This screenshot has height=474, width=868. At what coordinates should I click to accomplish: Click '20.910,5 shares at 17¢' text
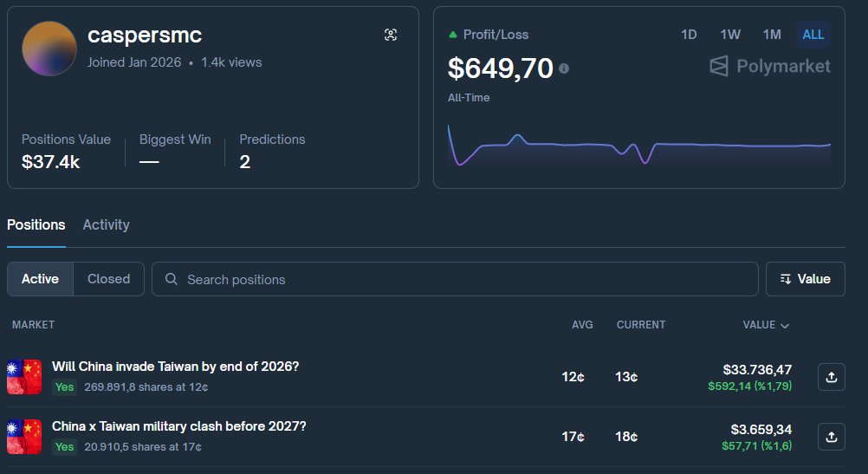143,447
